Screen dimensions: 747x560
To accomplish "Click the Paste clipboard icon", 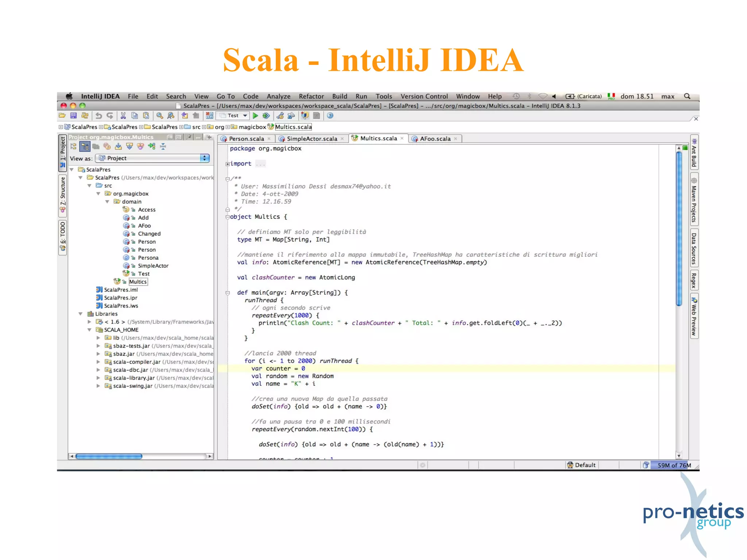I will 146,116.
